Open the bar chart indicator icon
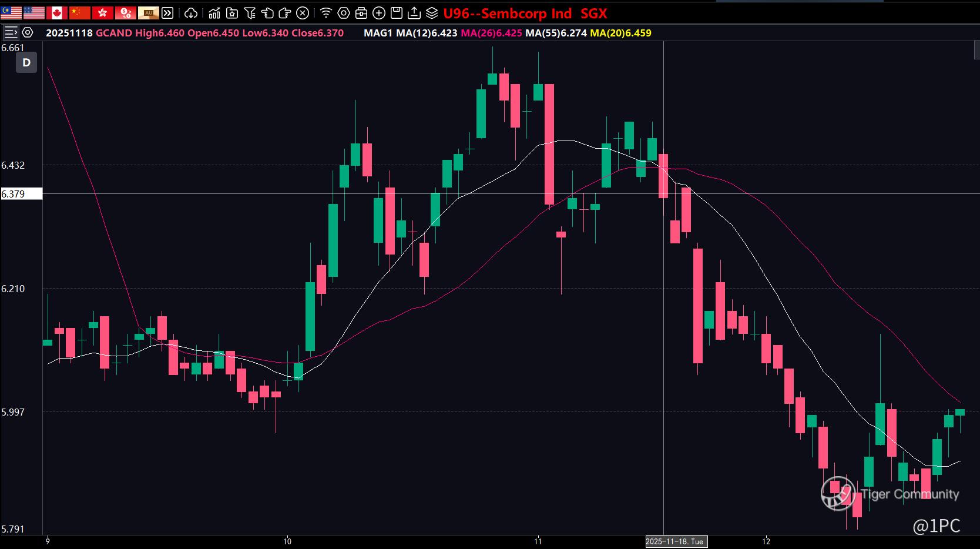The height and width of the screenshot is (549, 980). (214, 13)
